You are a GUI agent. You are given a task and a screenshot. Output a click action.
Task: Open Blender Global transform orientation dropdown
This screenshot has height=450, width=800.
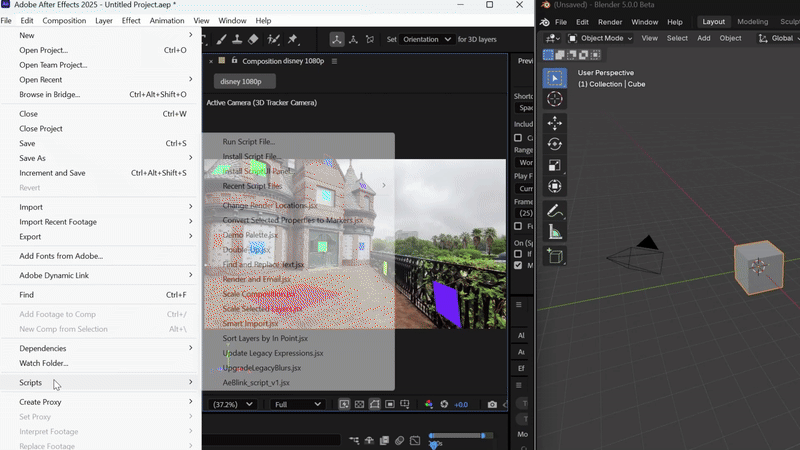click(x=779, y=38)
